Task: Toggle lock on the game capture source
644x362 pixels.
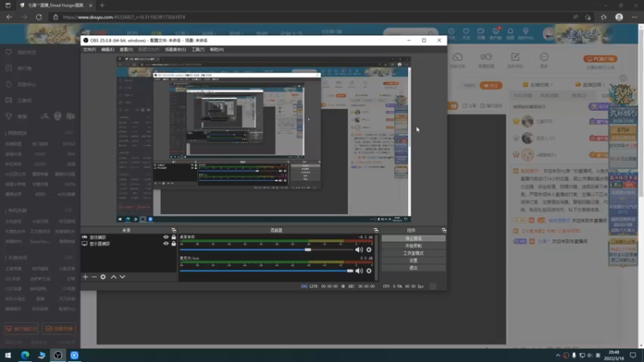Action: click(x=174, y=237)
